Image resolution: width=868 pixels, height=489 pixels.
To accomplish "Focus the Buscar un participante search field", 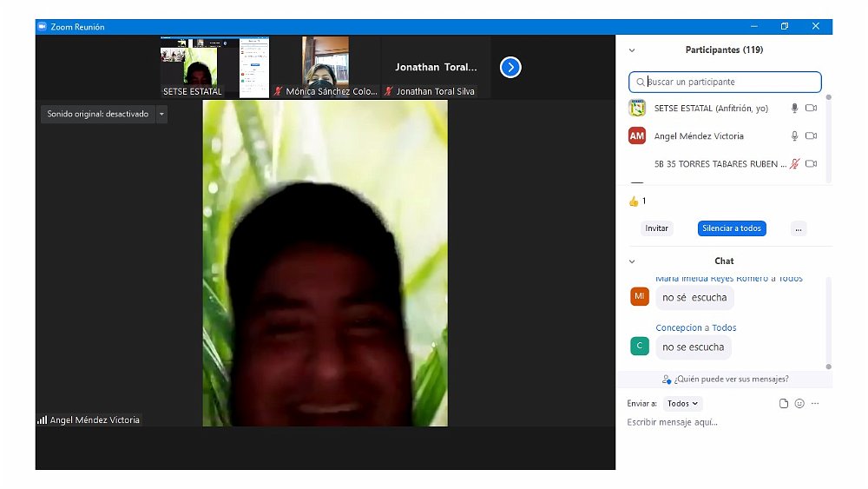I will coord(729,82).
